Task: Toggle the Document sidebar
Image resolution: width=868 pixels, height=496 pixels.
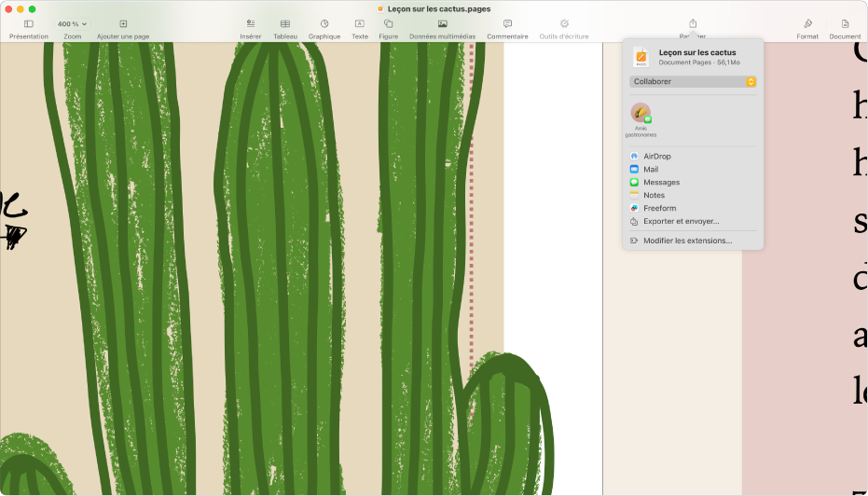Action: [x=845, y=28]
